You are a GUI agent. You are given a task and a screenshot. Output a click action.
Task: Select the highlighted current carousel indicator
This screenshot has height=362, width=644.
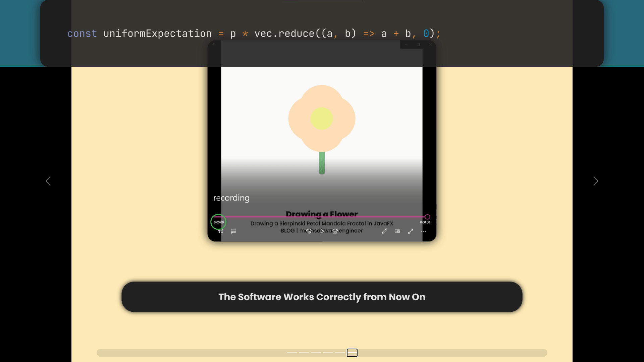352,353
